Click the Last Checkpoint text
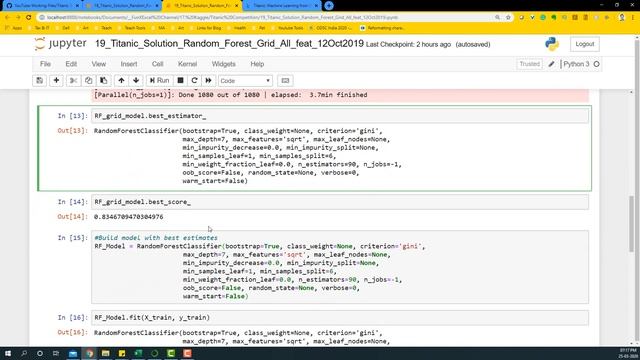Screen dimensions: 640x360 coord(408,44)
